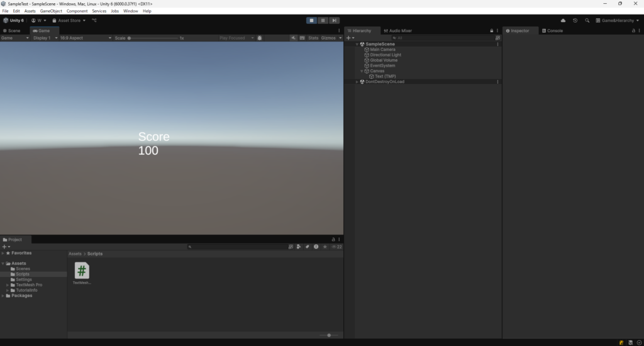This screenshot has height=346, width=644.
Task: Pause the running game
Action: point(323,21)
